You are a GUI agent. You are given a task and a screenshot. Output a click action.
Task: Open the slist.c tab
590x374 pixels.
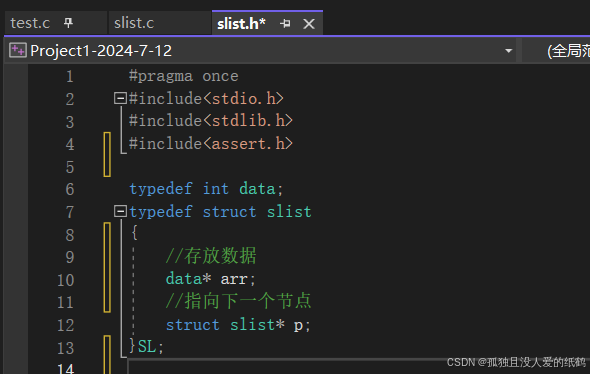point(134,23)
